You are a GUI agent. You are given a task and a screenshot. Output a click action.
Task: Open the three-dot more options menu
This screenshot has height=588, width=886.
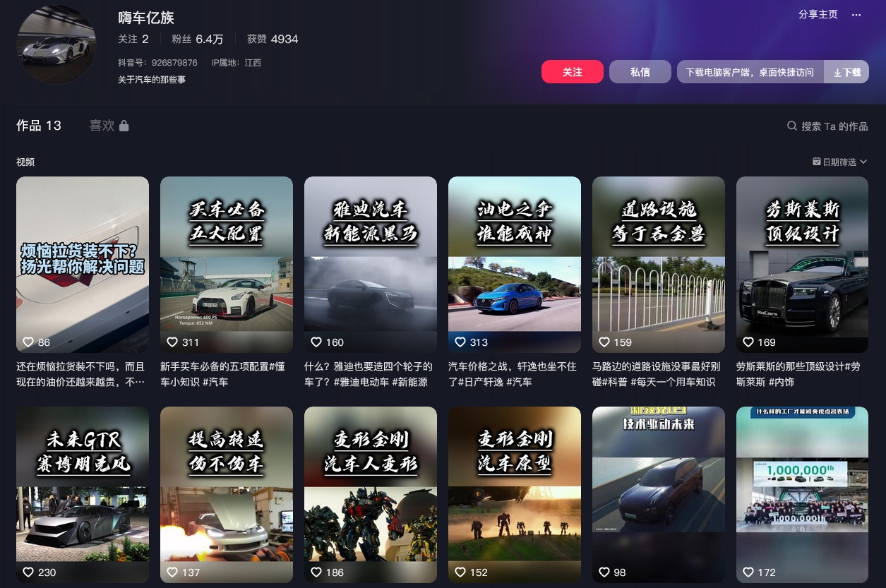tap(856, 15)
